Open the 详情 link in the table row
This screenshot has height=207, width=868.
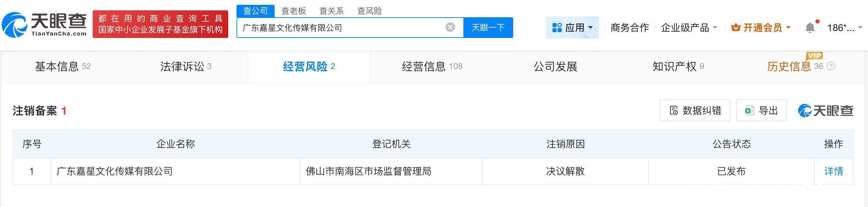coord(834,171)
